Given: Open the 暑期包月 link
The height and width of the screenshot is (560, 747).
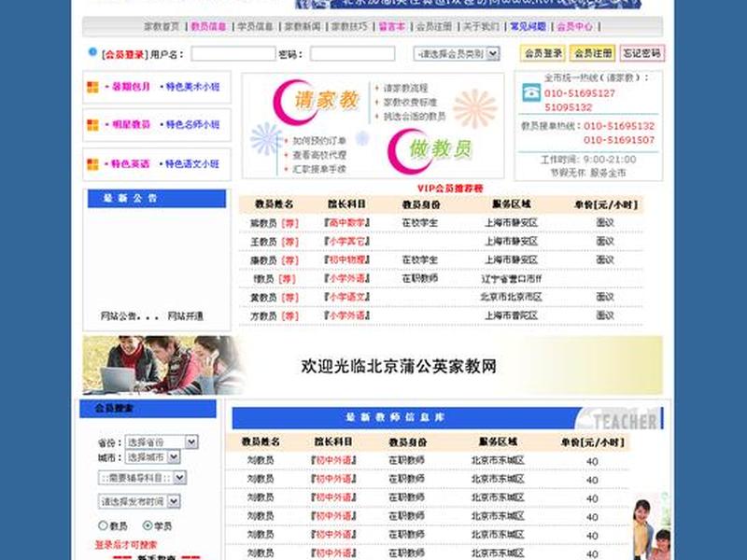Looking at the screenshot, I should click(131, 87).
